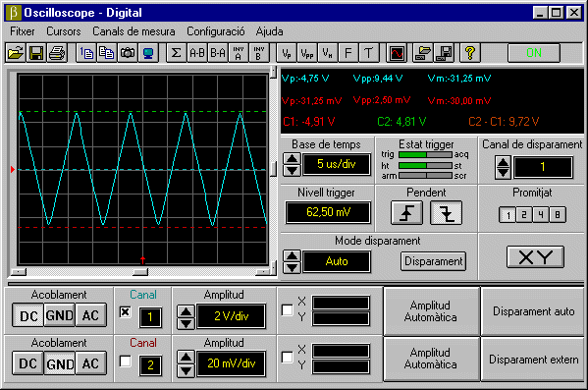Set channel 2 coupling to DC

coord(28,363)
